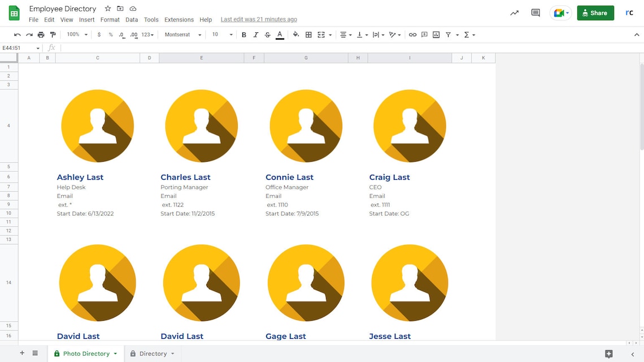Open the Insert menu
Viewport: 644px width, 362px height.
pos(86,19)
